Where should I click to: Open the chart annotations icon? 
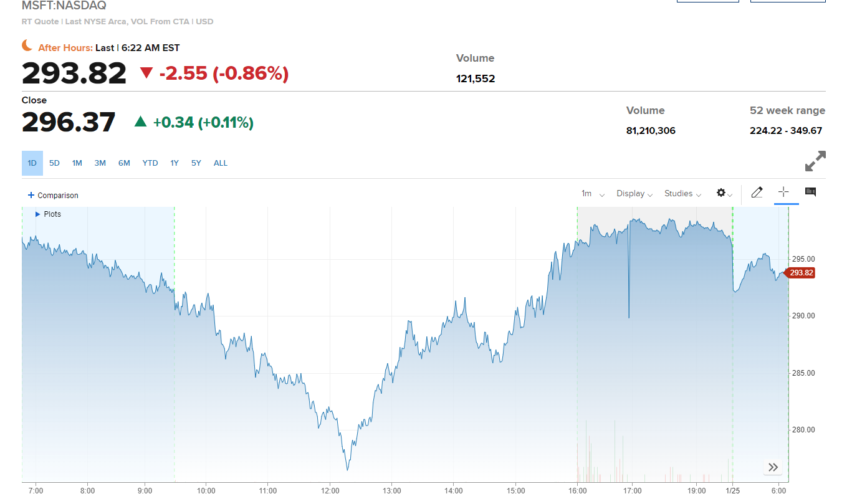[810, 192]
